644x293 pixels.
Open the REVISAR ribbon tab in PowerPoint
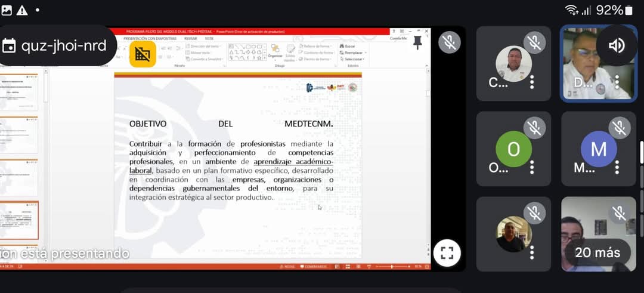click(x=190, y=38)
